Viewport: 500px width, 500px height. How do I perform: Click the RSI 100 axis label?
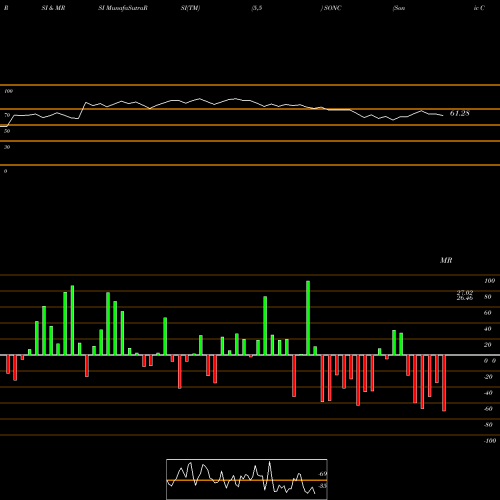click(x=8, y=91)
